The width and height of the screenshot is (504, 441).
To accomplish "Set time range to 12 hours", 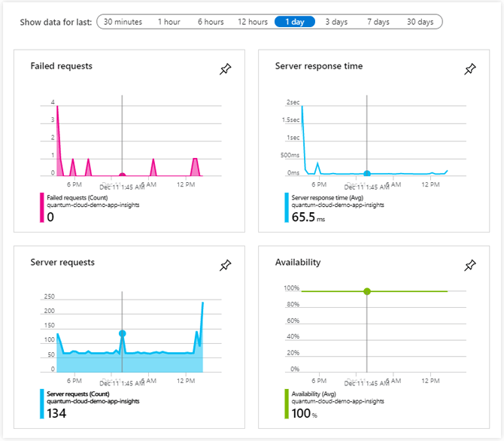I will (x=253, y=22).
